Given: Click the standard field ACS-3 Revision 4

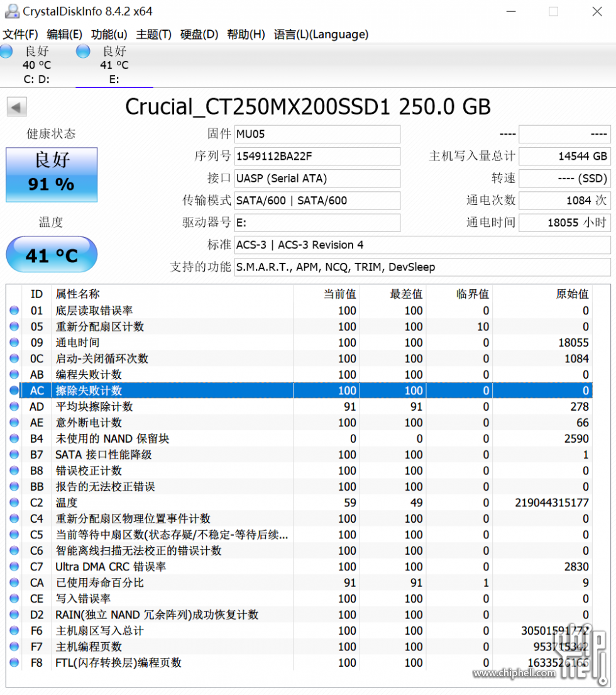Looking at the screenshot, I should pos(422,245).
